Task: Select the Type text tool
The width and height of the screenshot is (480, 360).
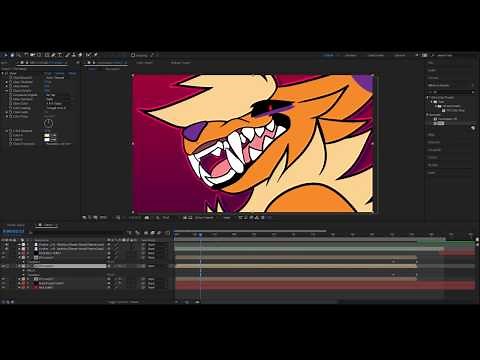Action: [x=60, y=55]
